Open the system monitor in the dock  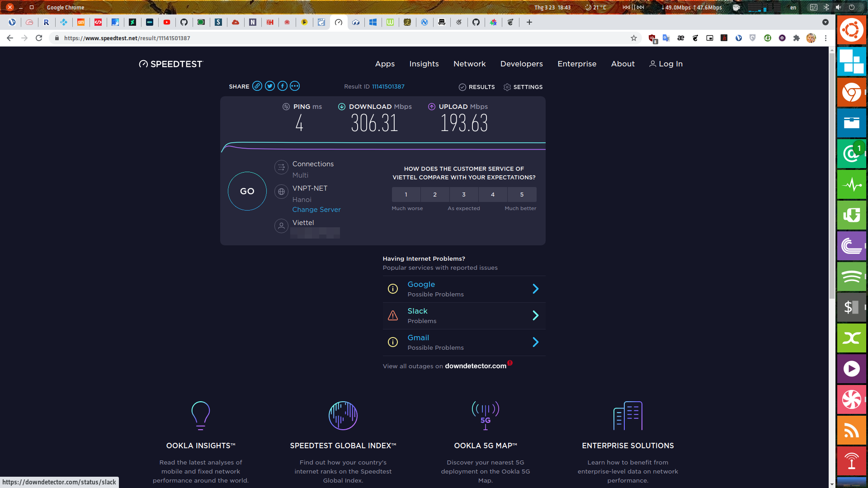852,184
